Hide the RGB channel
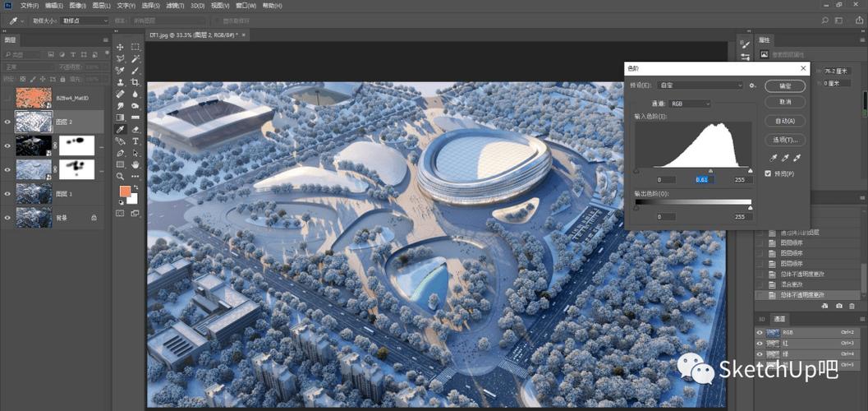This screenshot has height=411, width=868. pos(760,332)
